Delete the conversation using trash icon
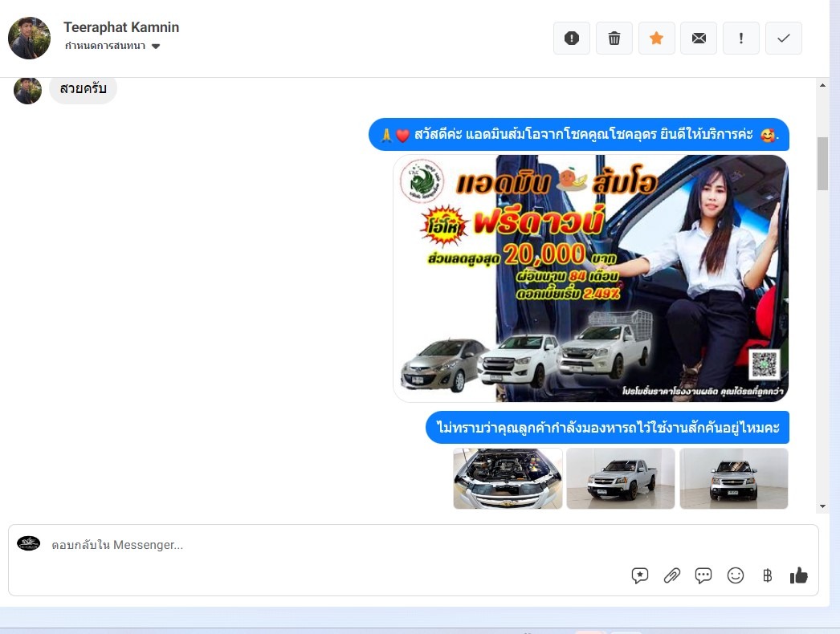840x634 pixels. 614,39
